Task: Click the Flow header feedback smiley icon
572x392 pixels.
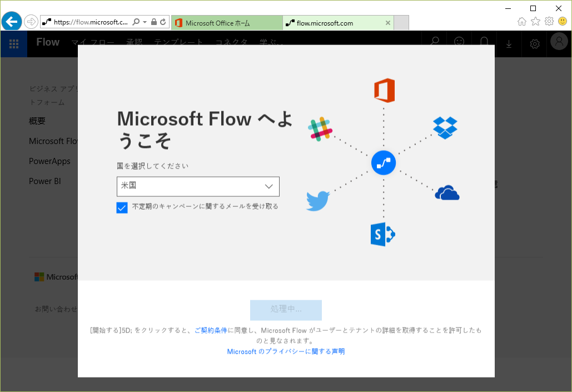Action: (x=459, y=41)
